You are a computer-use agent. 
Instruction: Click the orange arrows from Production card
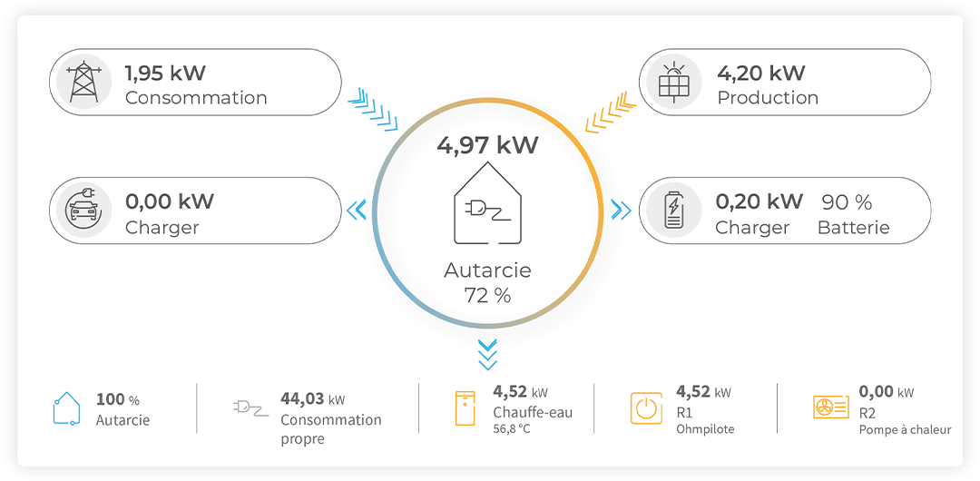coord(611,112)
